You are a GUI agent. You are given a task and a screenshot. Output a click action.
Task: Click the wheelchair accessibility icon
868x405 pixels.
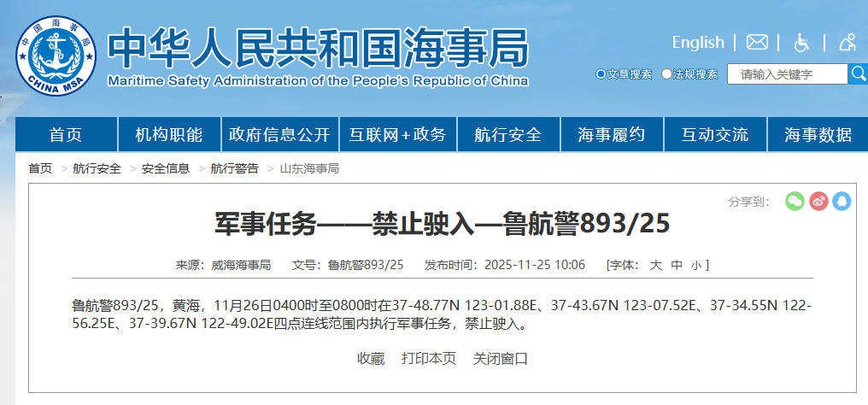pos(802,43)
